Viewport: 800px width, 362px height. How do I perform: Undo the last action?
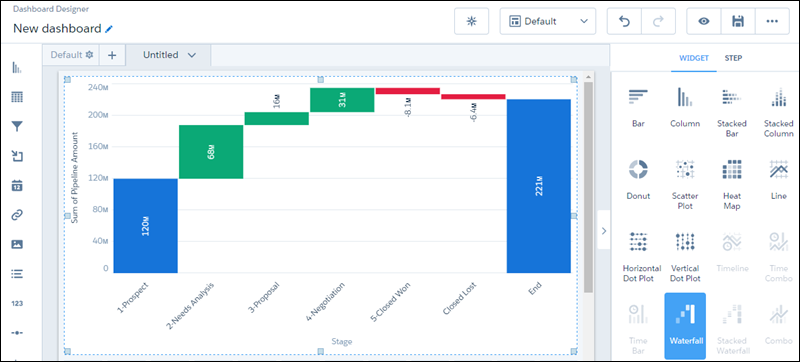(624, 21)
